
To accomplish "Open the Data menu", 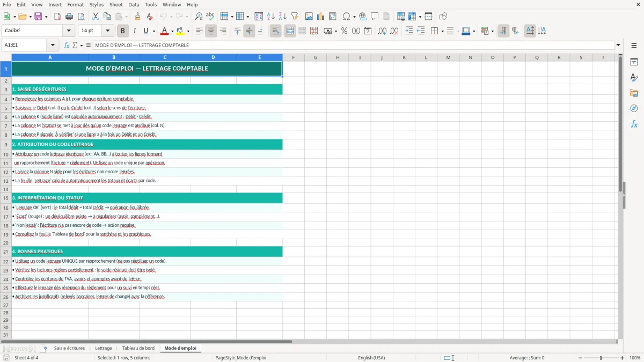I will 134,4.
